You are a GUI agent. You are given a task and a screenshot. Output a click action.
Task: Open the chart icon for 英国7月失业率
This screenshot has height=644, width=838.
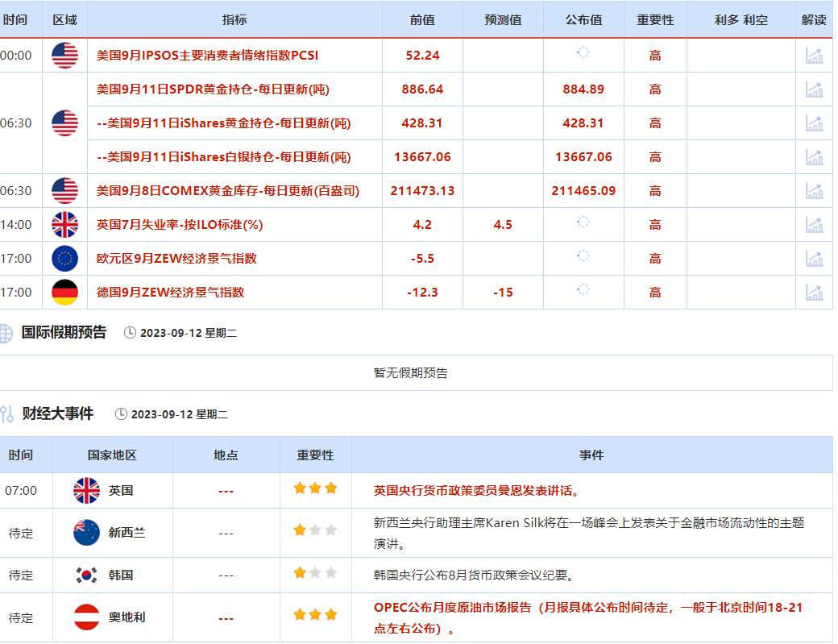tap(815, 225)
